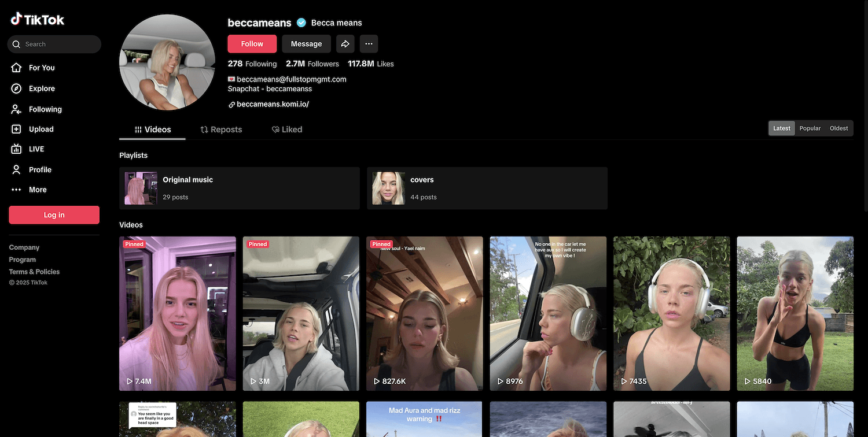Click the share arrow icon
Image resolution: width=868 pixels, height=437 pixels.
point(345,44)
